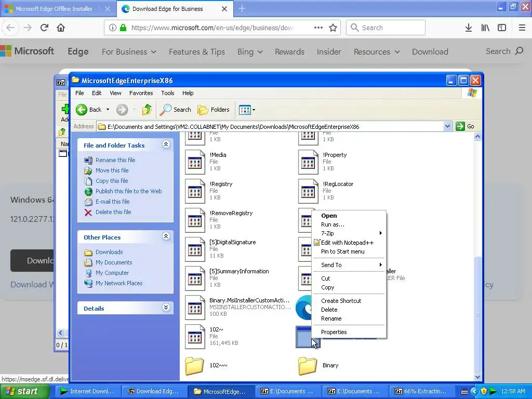Viewport: 532px width, 399px height.
Task: Click Rename this file task
Action: [115, 160]
